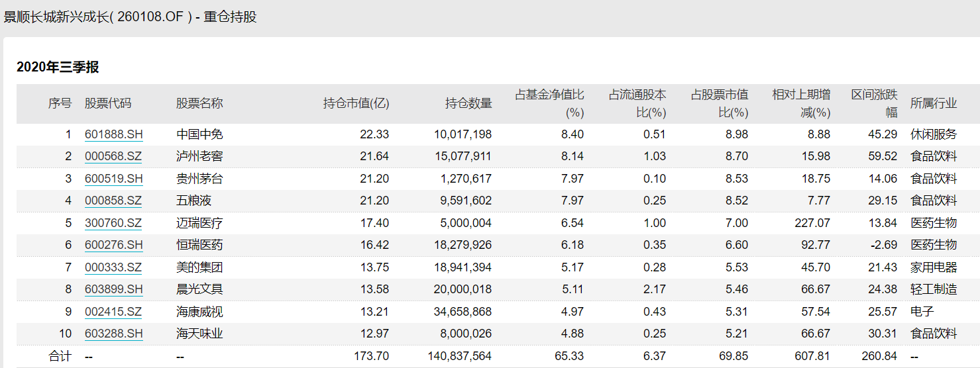Click stock code 000333.SZ

click(113, 267)
